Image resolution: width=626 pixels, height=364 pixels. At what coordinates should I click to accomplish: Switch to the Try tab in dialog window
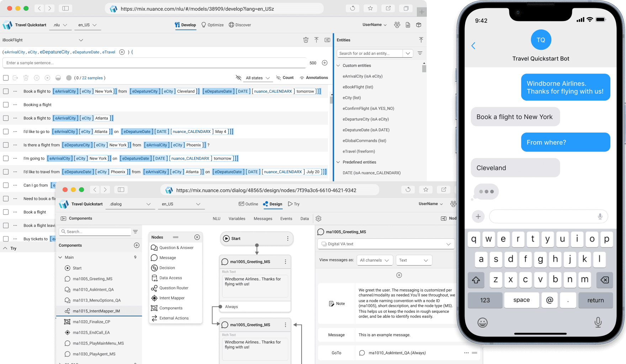pyautogui.click(x=294, y=204)
